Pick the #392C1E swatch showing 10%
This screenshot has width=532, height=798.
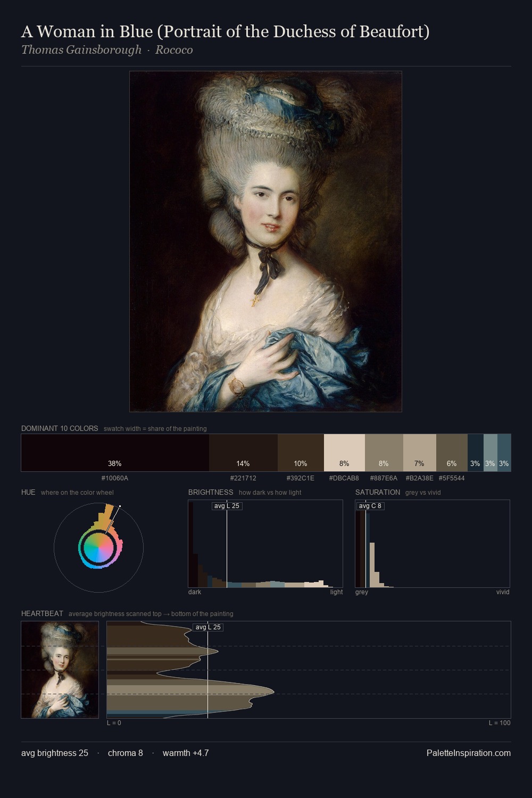pyautogui.click(x=301, y=453)
